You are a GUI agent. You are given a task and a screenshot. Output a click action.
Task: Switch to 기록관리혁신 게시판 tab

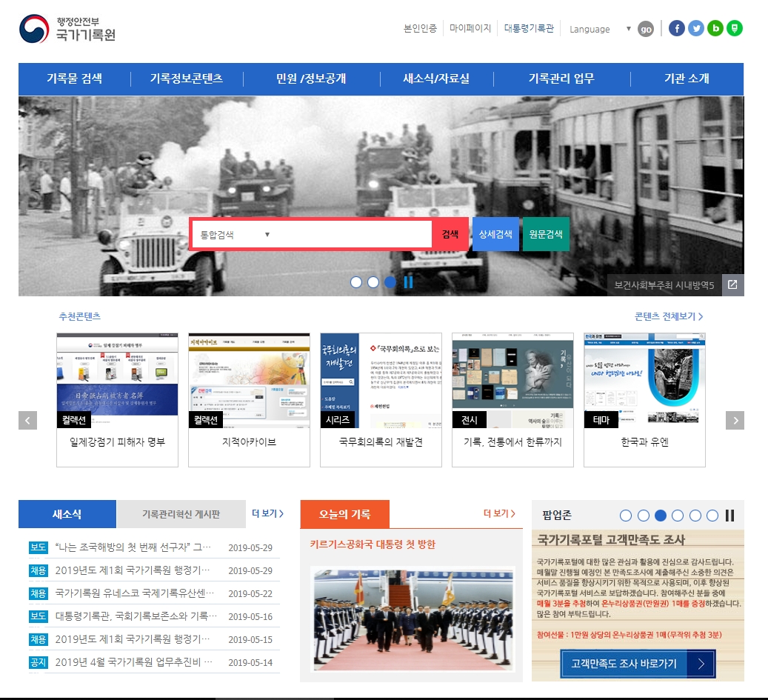click(x=181, y=514)
